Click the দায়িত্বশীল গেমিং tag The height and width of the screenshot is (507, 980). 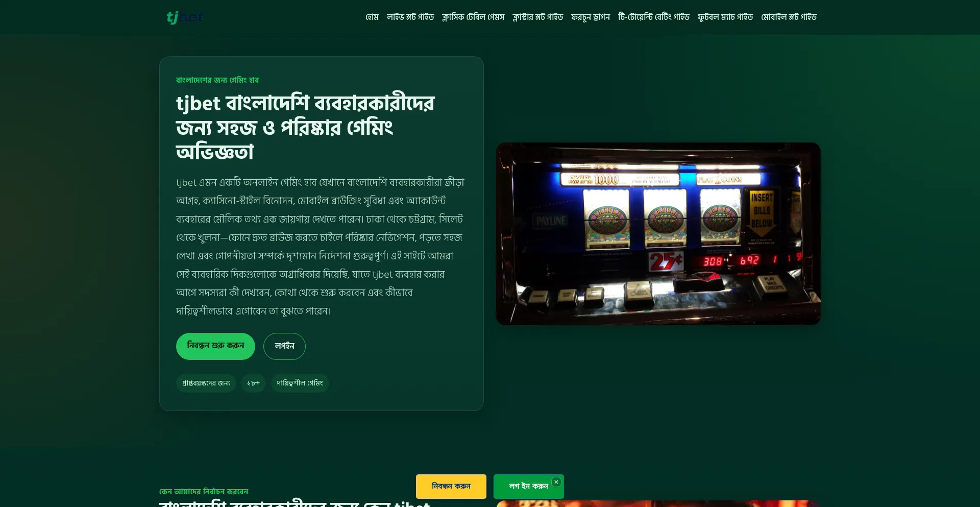tap(300, 383)
